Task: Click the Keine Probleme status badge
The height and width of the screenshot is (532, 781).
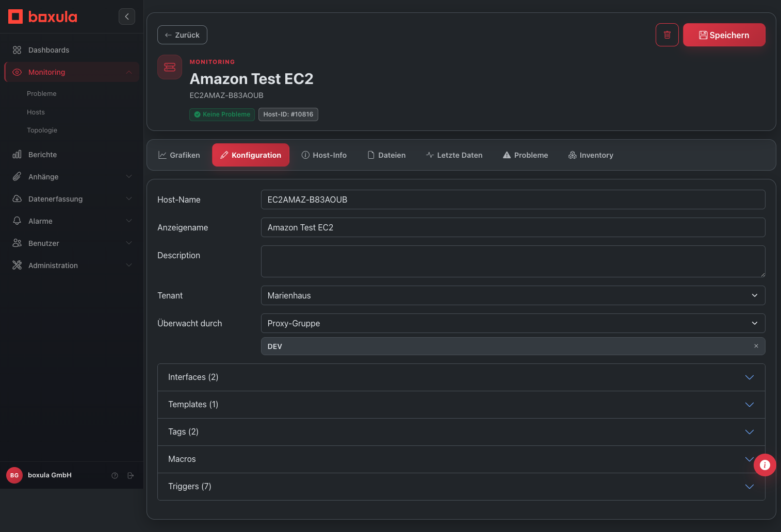Action: click(222, 114)
